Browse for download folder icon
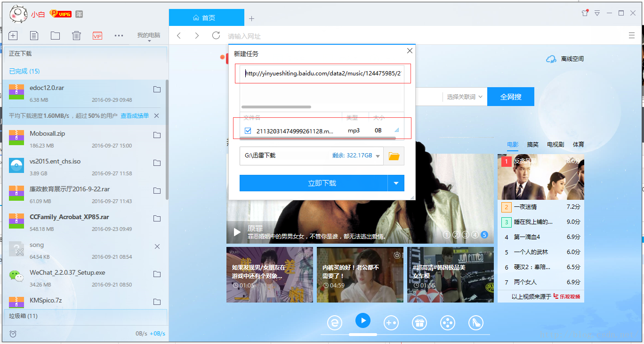Screen dimensions: 644x344 pos(394,156)
